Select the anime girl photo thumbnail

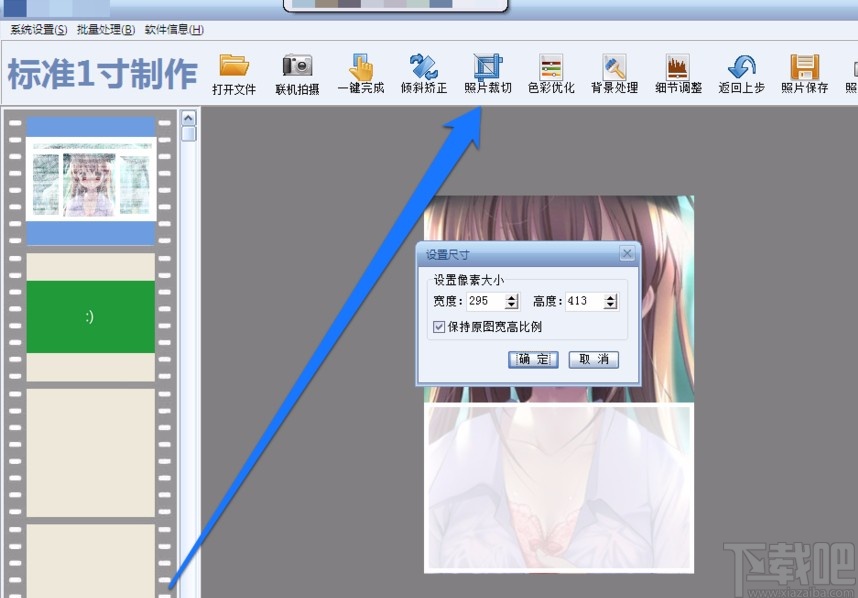pyautogui.click(x=91, y=179)
